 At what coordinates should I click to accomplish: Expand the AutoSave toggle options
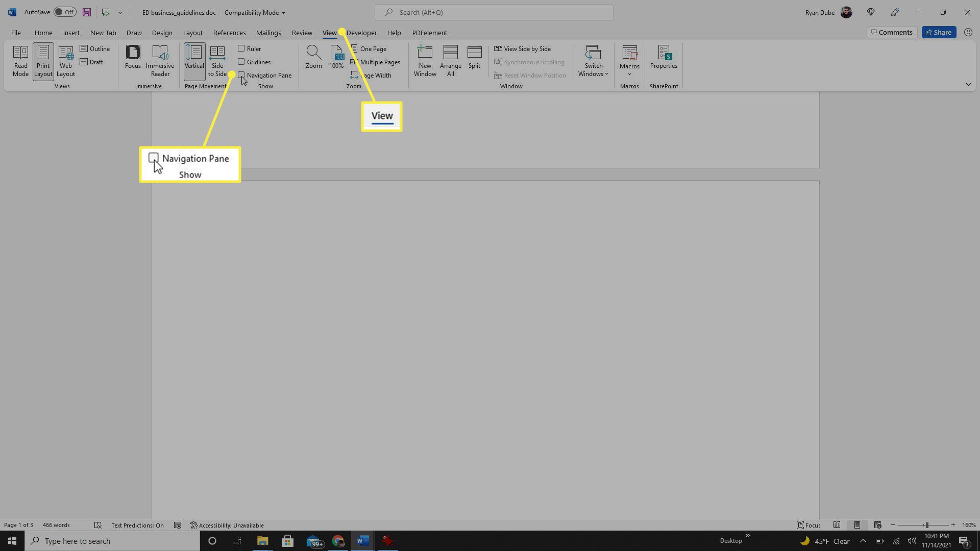click(63, 12)
